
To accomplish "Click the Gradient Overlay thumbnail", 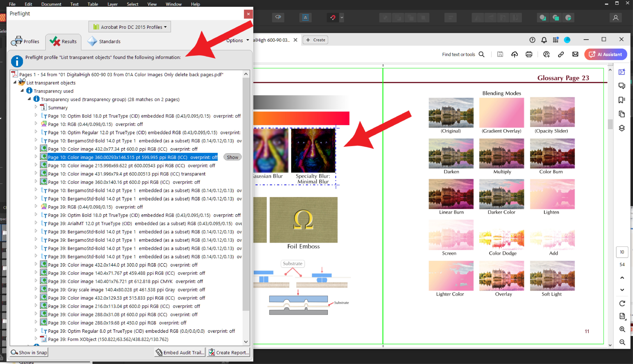I will point(501,113).
